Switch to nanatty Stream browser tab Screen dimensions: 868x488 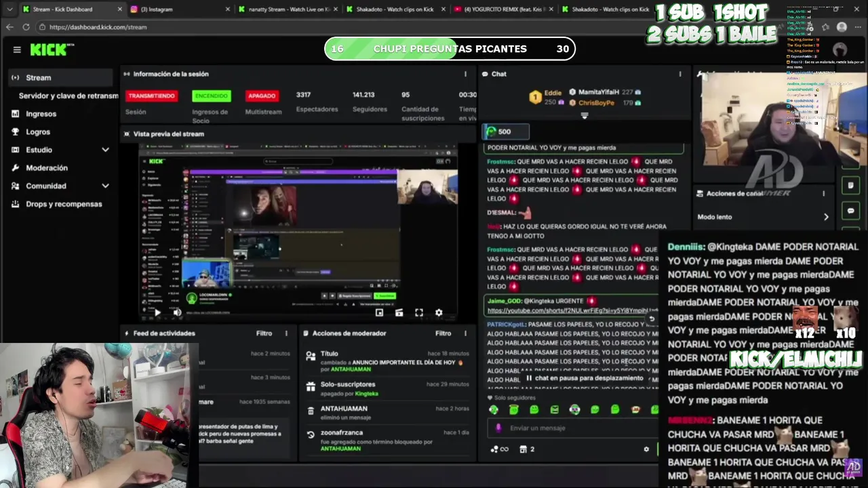pos(288,9)
